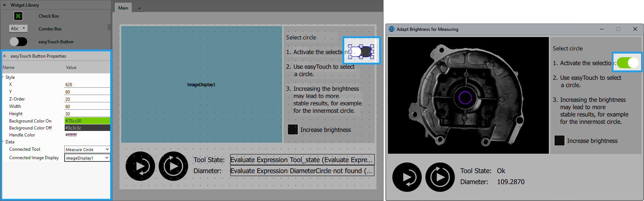Select the easyTouch Button widget icon in library
Viewport: 644px width, 201px height.
pyautogui.click(x=18, y=42)
